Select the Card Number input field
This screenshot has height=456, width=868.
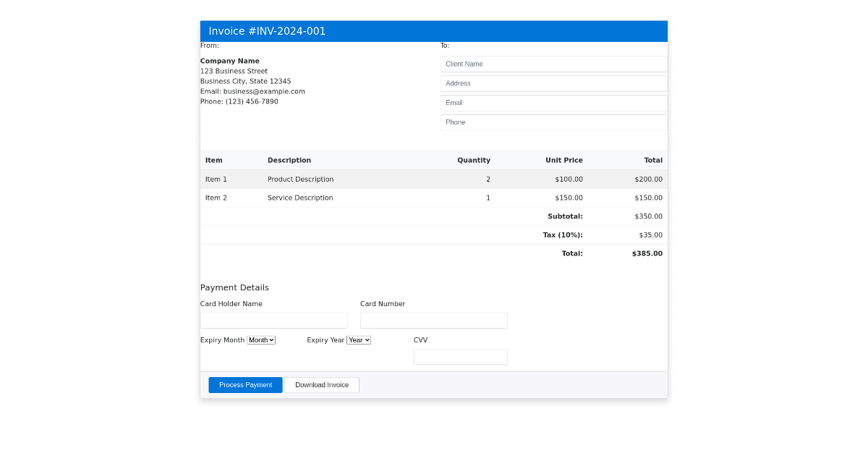click(434, 320)
